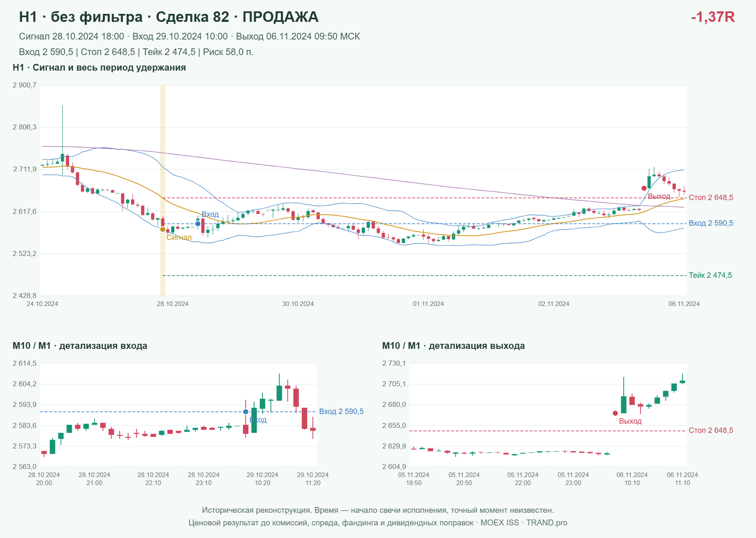Click the footer note starting "Историческая реконструкция"
Image resolution: width=756 pixels, height=538 pixels.
pyautogui.click(x=378, y=510)
